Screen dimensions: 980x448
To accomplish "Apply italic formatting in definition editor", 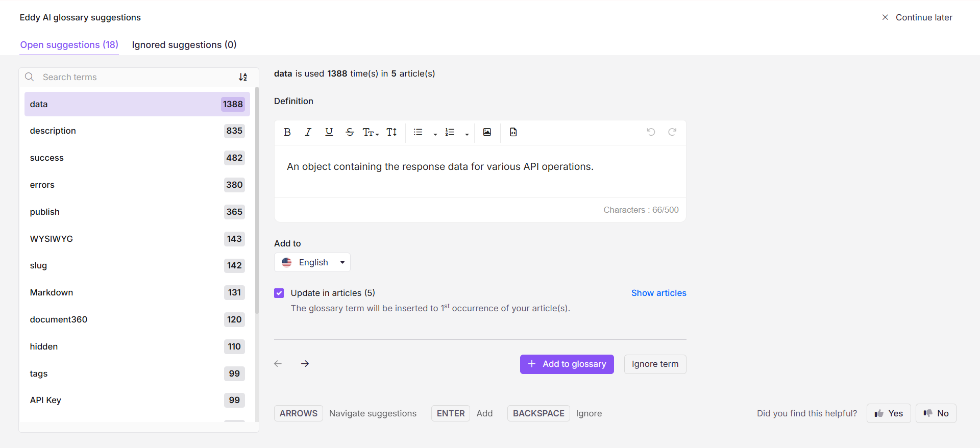I will 308,132.
